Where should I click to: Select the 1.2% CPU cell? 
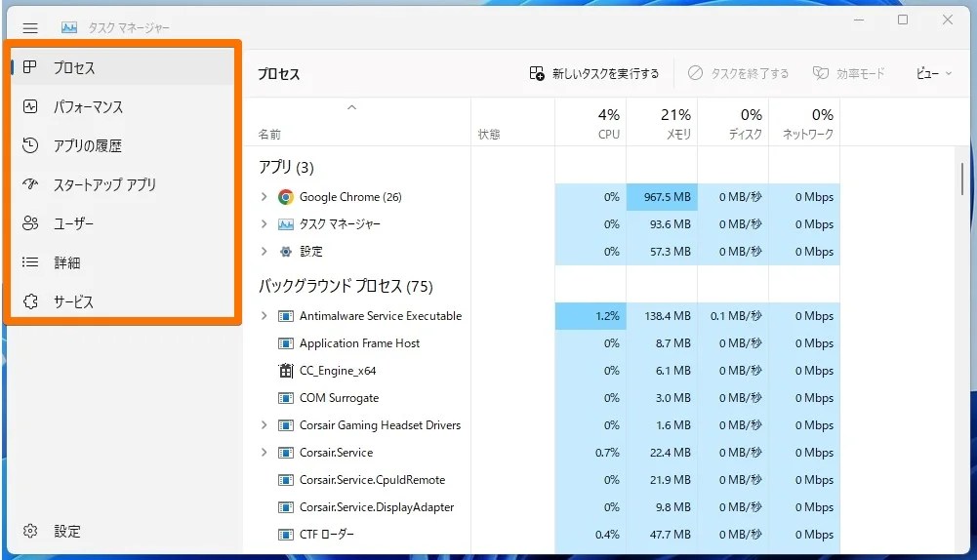click(x=590, y=316)
